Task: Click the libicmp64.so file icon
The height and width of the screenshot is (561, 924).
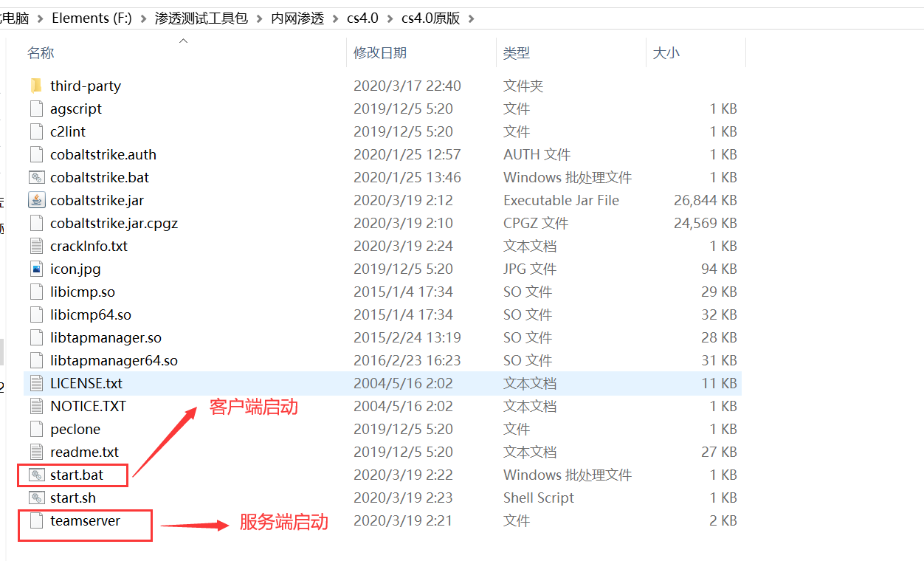Action: tap(37, 314)
